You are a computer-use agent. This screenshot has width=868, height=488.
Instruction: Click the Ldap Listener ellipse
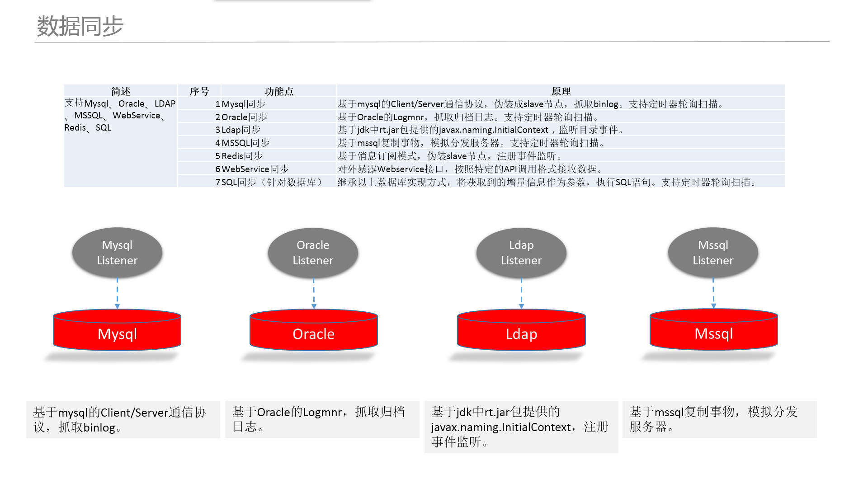point(521,253)
